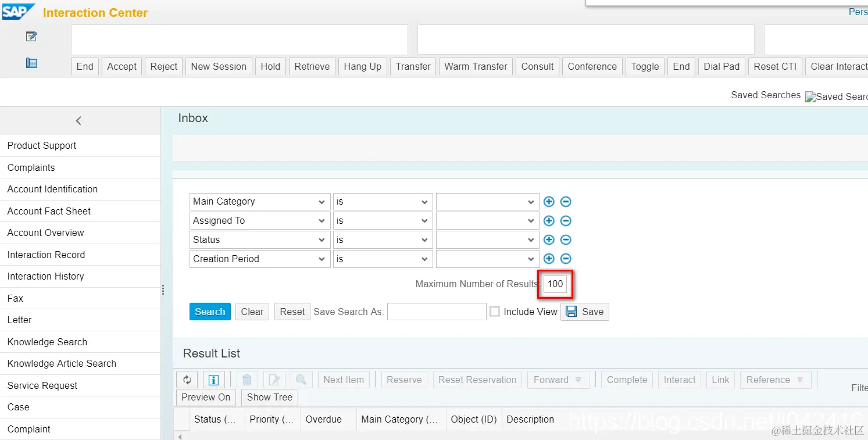Add a criteria row after Status

549,240
